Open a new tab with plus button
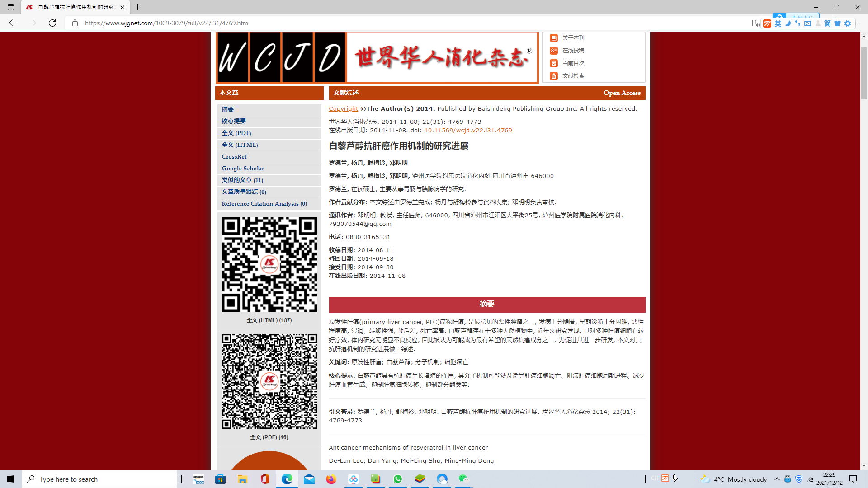Viewport: 868px width, 488px height. click(138, 7)
